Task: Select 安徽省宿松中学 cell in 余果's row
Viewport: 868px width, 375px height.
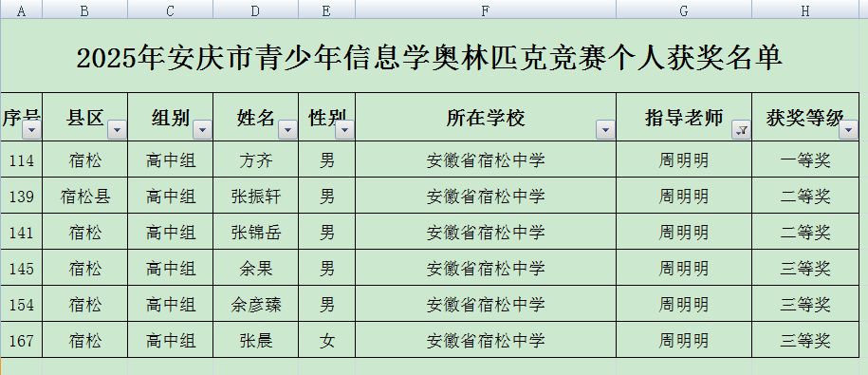Action: (x=486, y=268)
